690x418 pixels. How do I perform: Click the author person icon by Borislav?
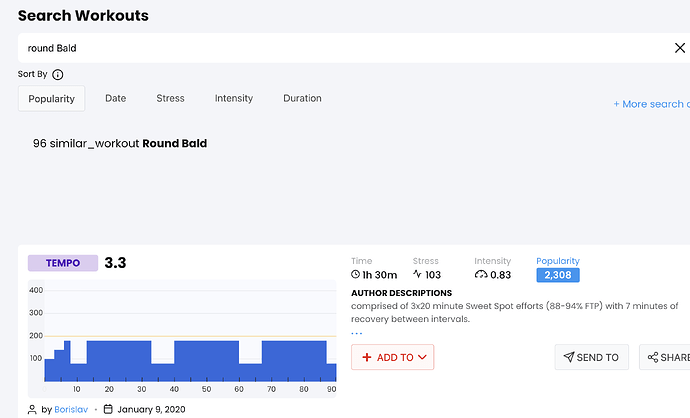tap(33, 409)
